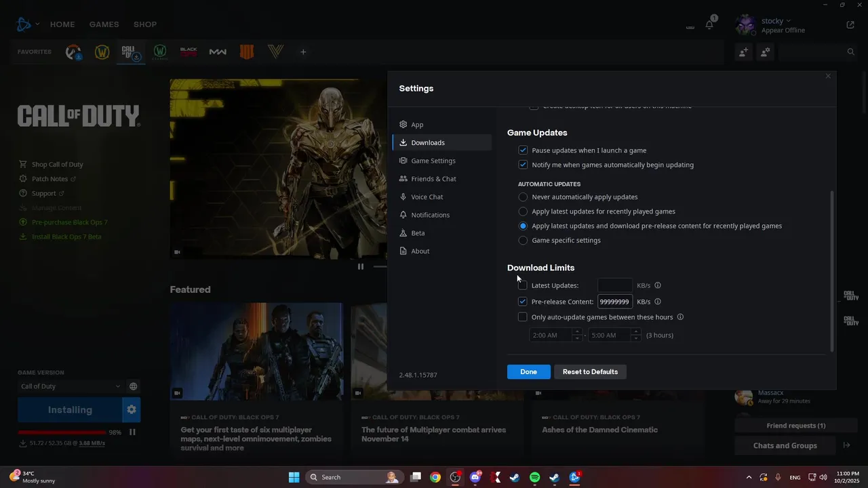Screen dimensions: 868x488
Task: Open the friend management gear icon
Action: [766, 52]
